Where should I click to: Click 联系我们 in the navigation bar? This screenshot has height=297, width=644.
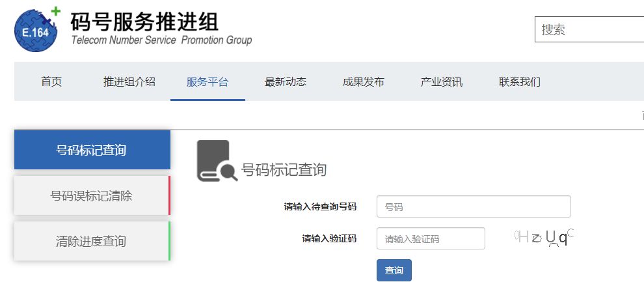[520, 82]
